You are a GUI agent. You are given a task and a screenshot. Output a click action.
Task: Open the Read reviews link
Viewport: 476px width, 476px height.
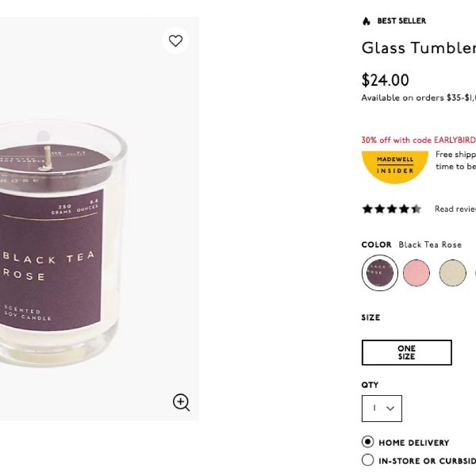455,209
